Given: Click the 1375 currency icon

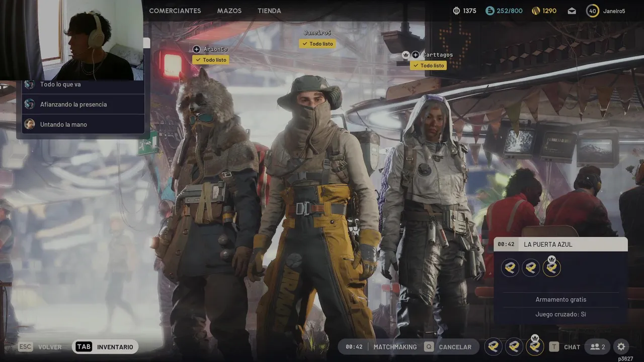Looking at the screenshot, I should 456,11.
